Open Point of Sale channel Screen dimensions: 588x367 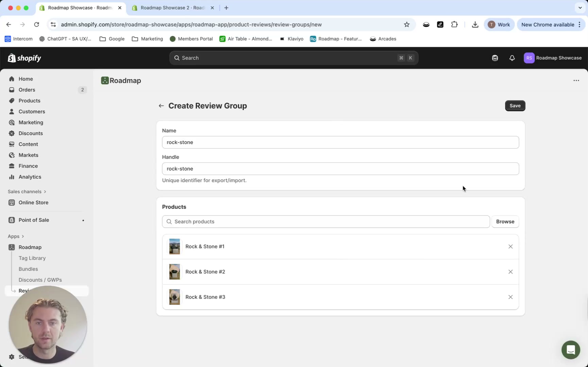[34, 220]
